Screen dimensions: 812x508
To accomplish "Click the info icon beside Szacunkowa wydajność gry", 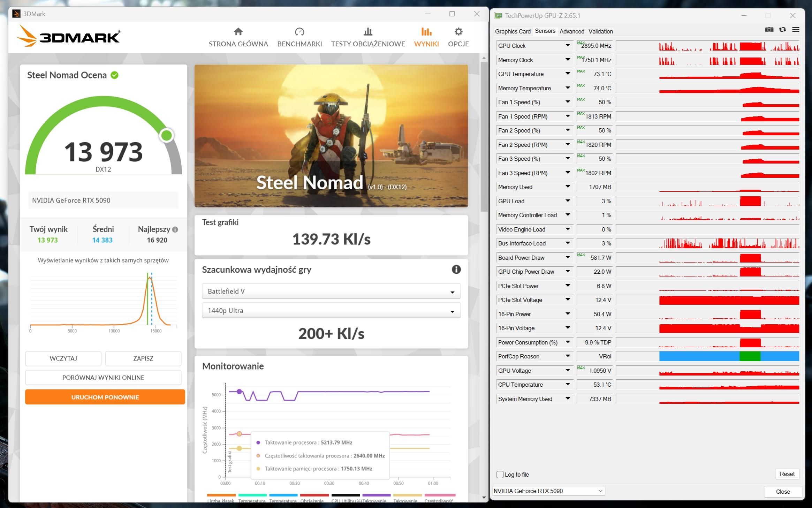I will 456,269.
